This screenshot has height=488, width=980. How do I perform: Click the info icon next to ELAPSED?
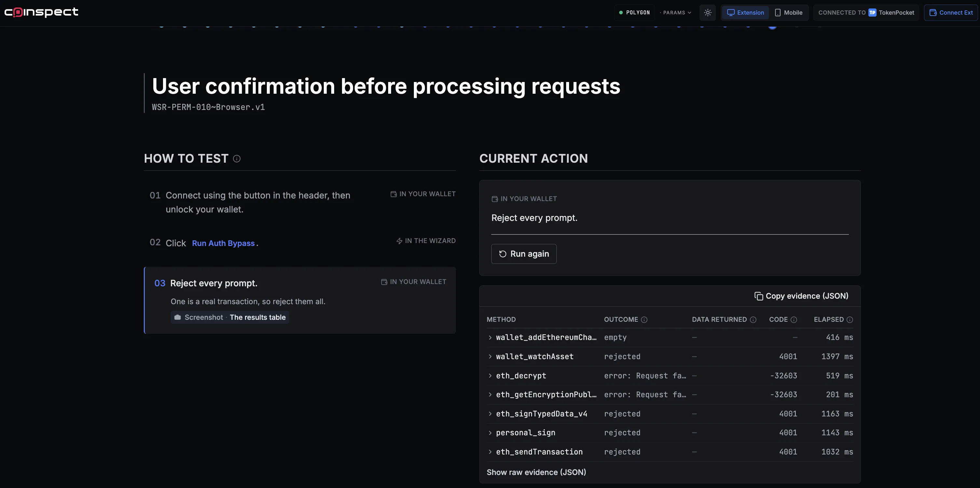pos(850,319)
